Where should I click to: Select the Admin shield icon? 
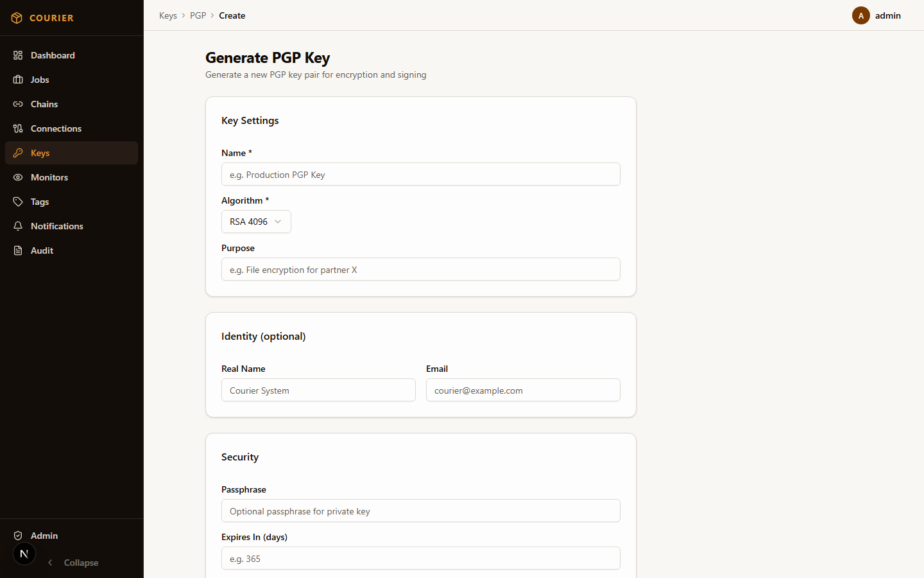pos(18,536)
